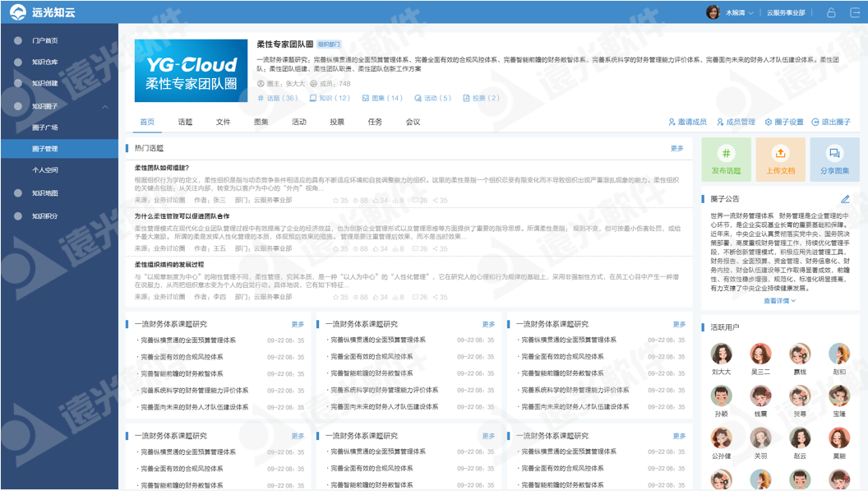Click the 话题 (36) count link
This screenshot has width=868, height=491.
pyautogui.click(x=278, y=99)
